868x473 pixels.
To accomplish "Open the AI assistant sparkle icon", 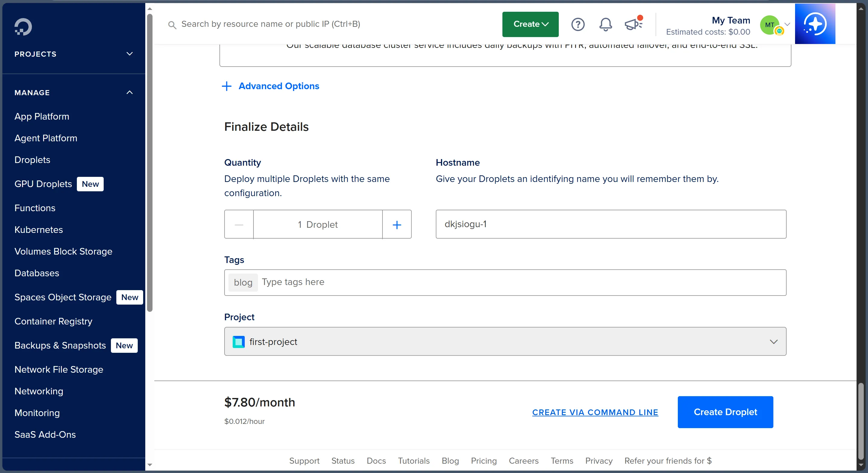I will point(815,24).
